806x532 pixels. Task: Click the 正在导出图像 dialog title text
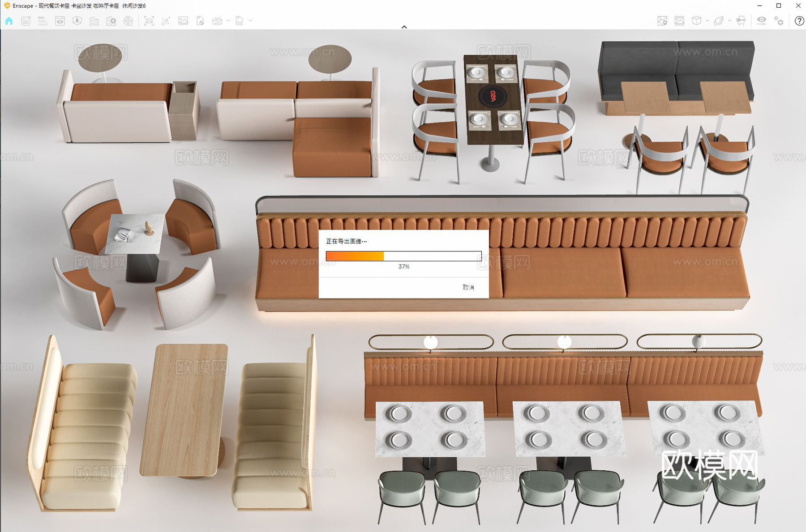pos(346,241)
